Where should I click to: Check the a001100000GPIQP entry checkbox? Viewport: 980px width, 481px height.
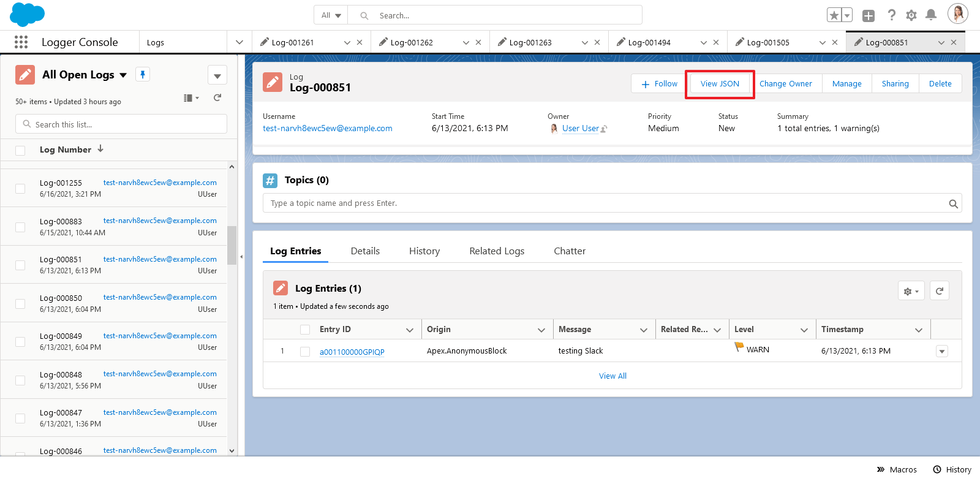point(305,352)
